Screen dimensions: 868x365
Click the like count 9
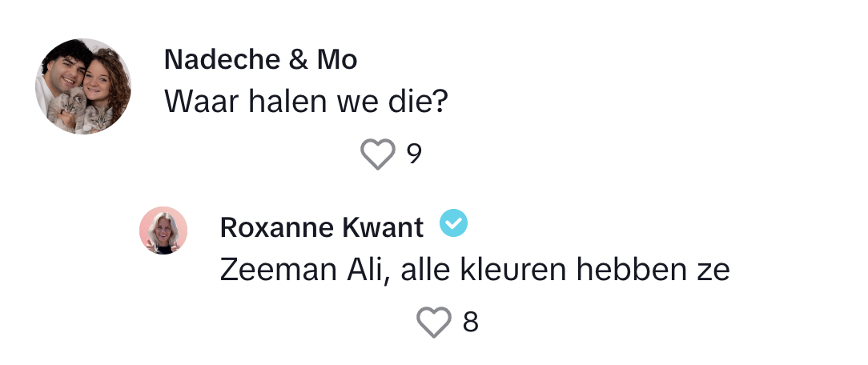point(413,154)
